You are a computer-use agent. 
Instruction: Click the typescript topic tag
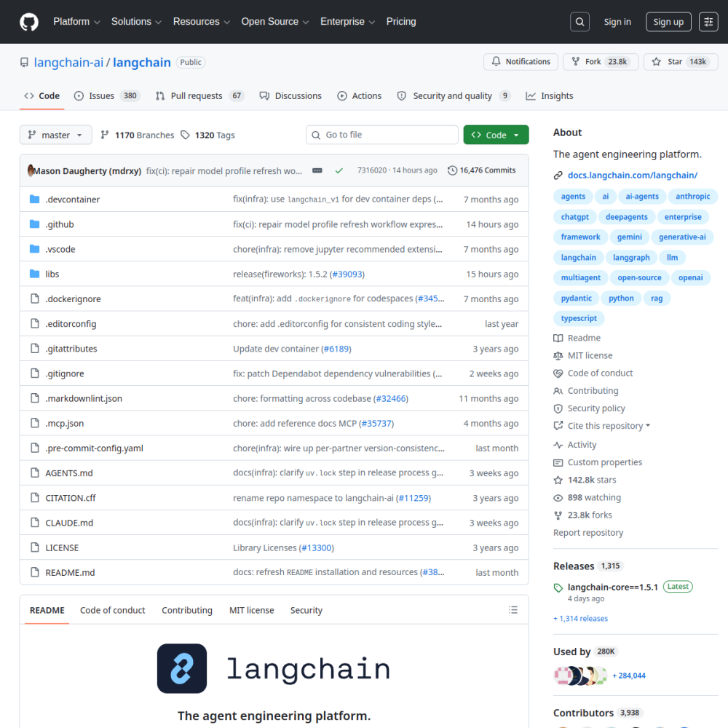[x=579, y=319]
